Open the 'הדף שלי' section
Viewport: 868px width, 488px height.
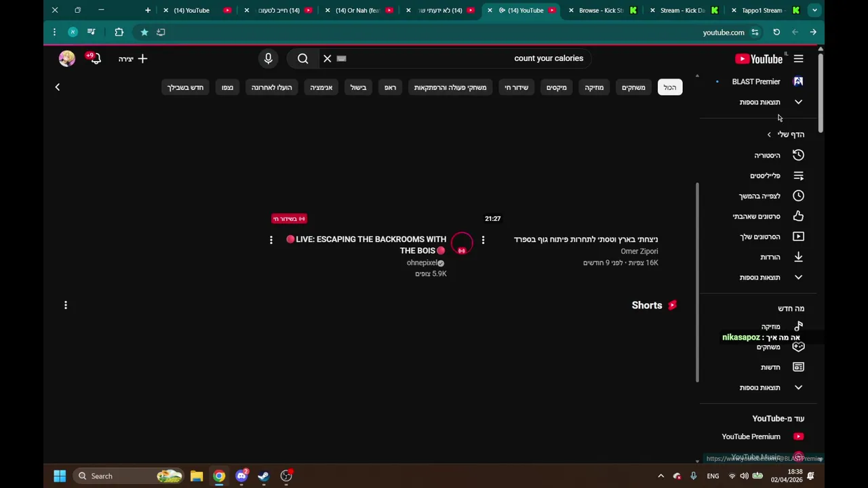click(x=785, y=134)
